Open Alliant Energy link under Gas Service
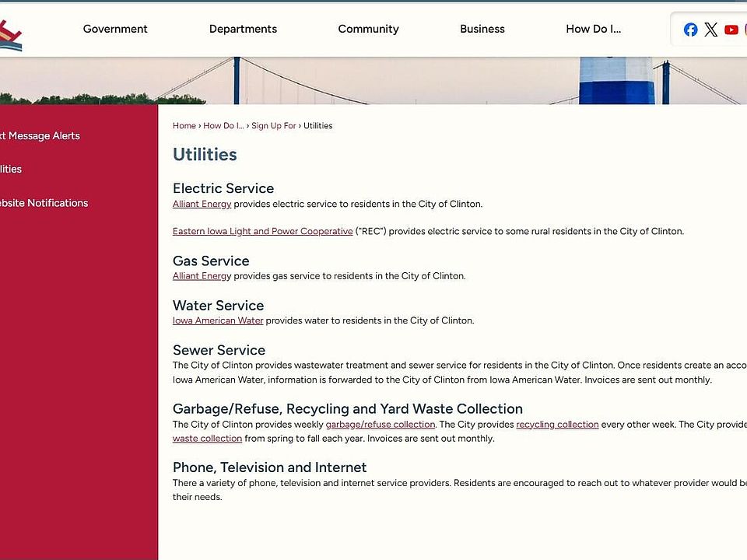 tap(202, 276)
